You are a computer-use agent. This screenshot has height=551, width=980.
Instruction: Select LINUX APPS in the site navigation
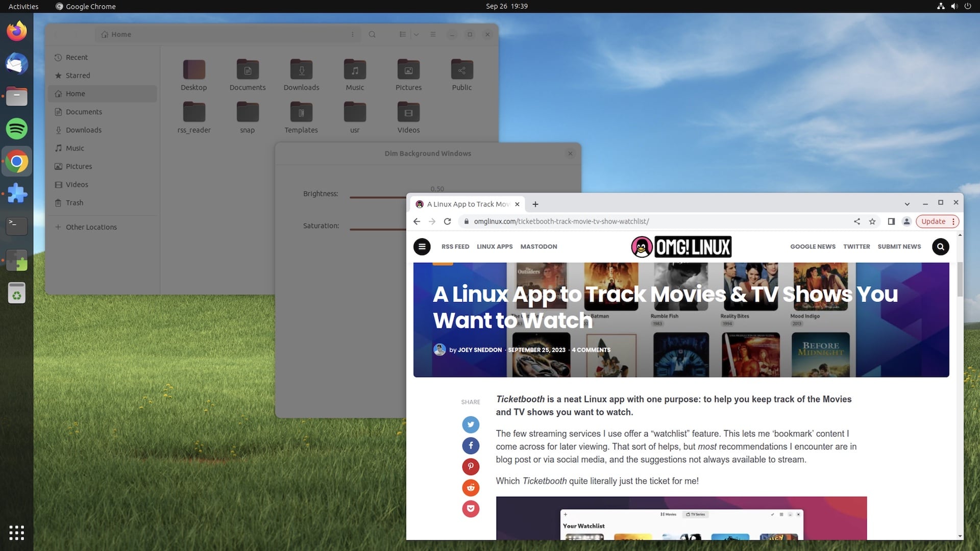494,246
